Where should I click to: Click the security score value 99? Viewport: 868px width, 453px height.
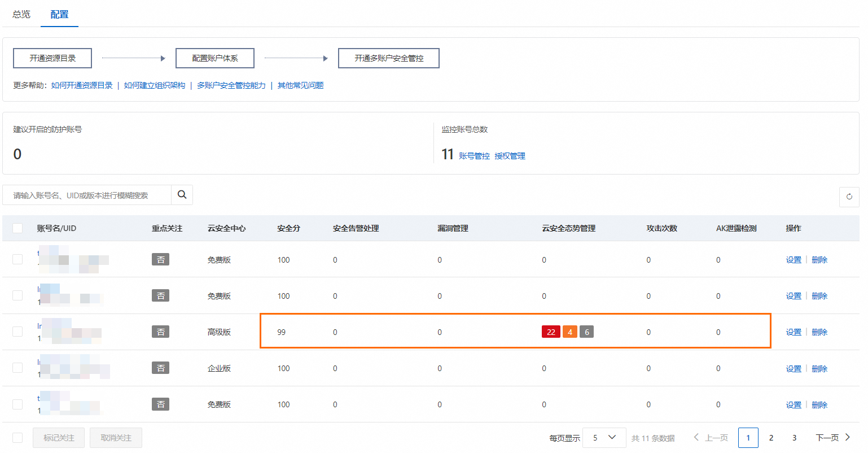click(282, 332)
